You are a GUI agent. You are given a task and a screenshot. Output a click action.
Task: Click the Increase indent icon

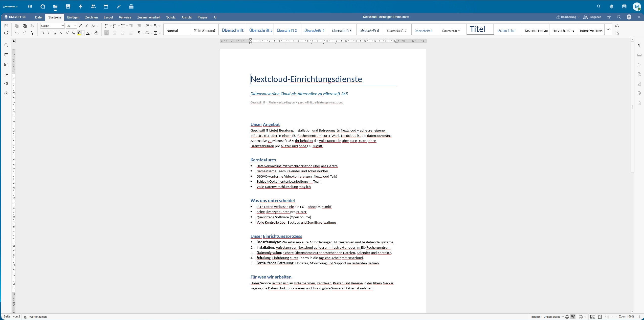click(139, 26)
